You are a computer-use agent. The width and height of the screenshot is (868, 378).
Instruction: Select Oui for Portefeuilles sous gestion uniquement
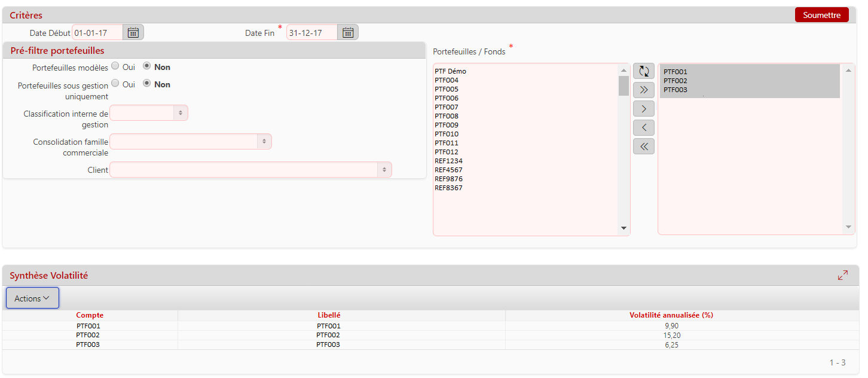click(115, 84)
